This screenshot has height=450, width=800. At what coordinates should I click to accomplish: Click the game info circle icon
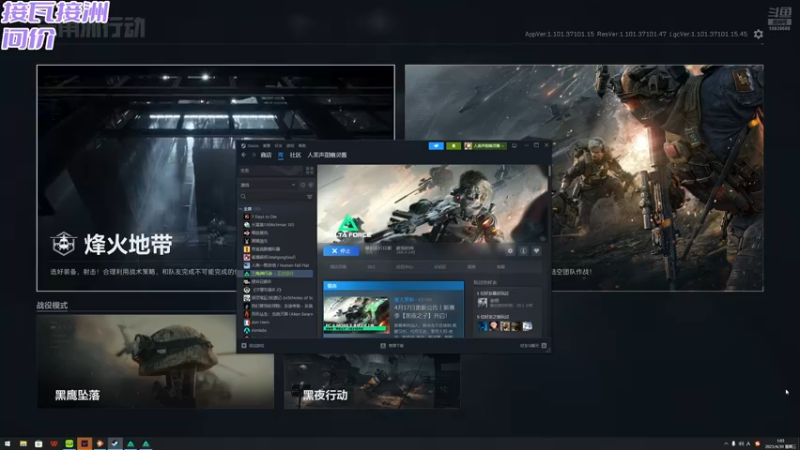tap(523, 251)
